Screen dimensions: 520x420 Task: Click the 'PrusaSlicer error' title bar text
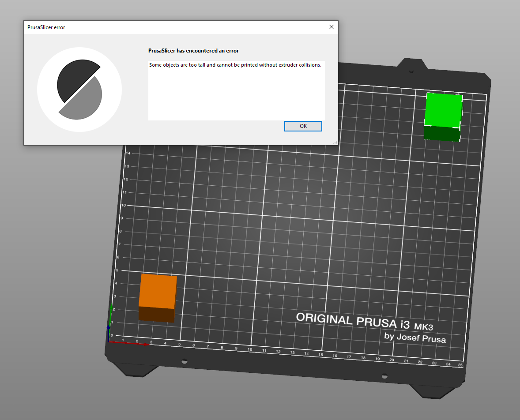pyautogui.click(x=46, y=27)
